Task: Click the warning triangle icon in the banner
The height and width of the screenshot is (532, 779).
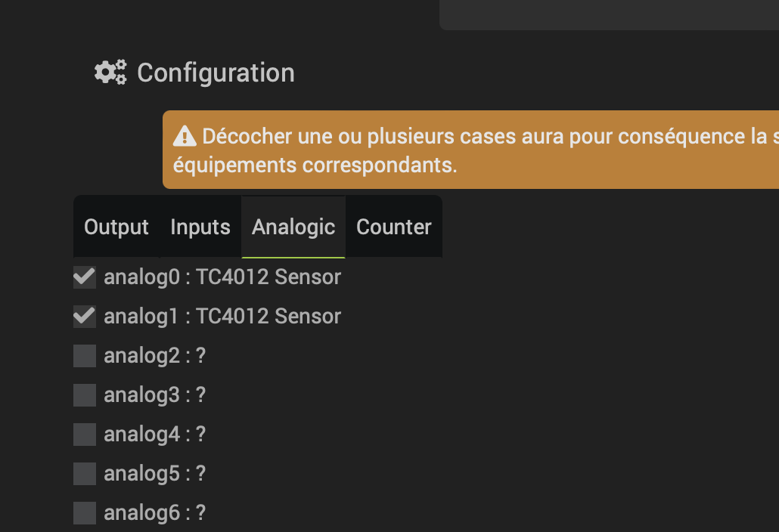Action: click(x=184, y=136)
